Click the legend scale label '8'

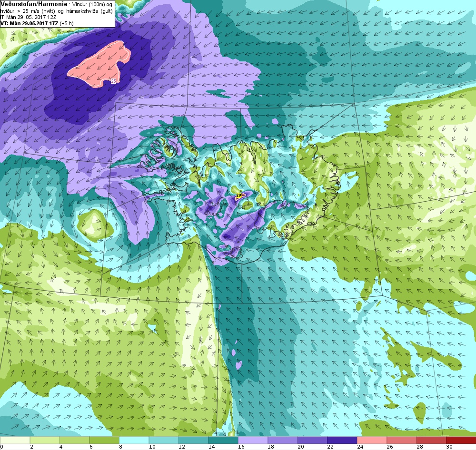pyautogui.click(x=121, y=447)
